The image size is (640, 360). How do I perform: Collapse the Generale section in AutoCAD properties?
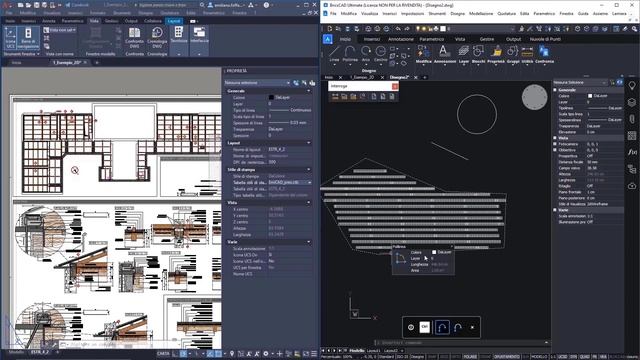pos(309,91)
